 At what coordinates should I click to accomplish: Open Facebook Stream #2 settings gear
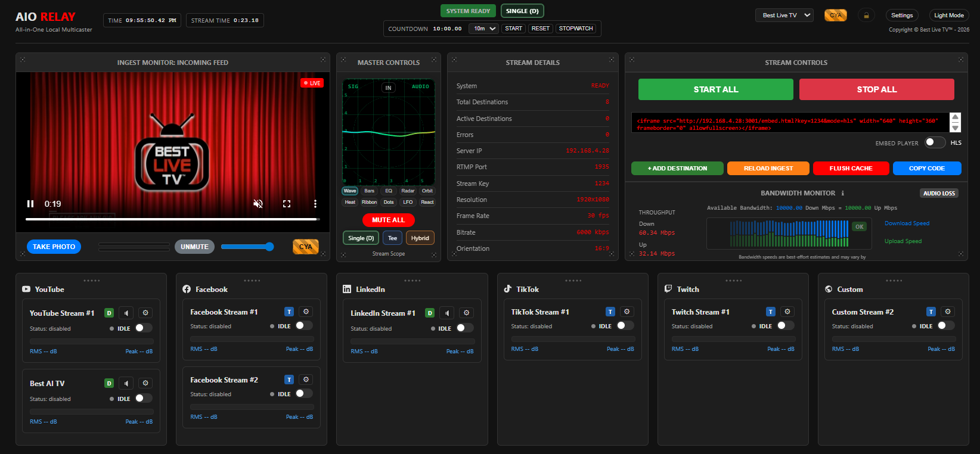[x=306, y=380]
